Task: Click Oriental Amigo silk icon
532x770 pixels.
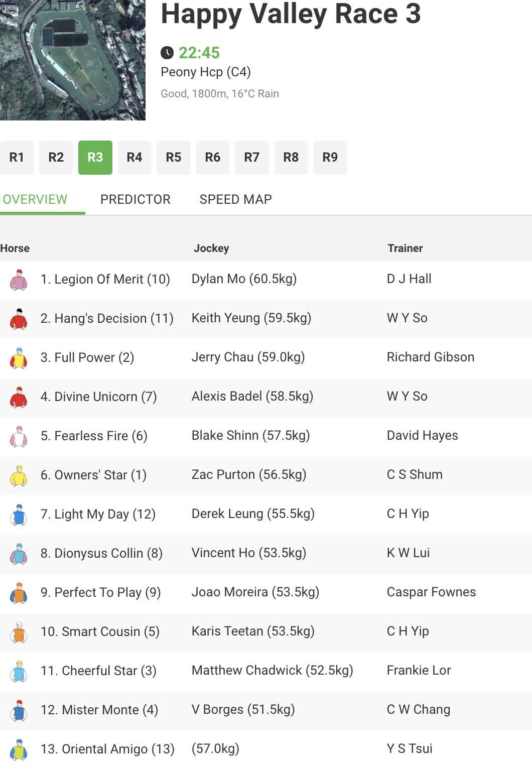Action: pos(19,749)
